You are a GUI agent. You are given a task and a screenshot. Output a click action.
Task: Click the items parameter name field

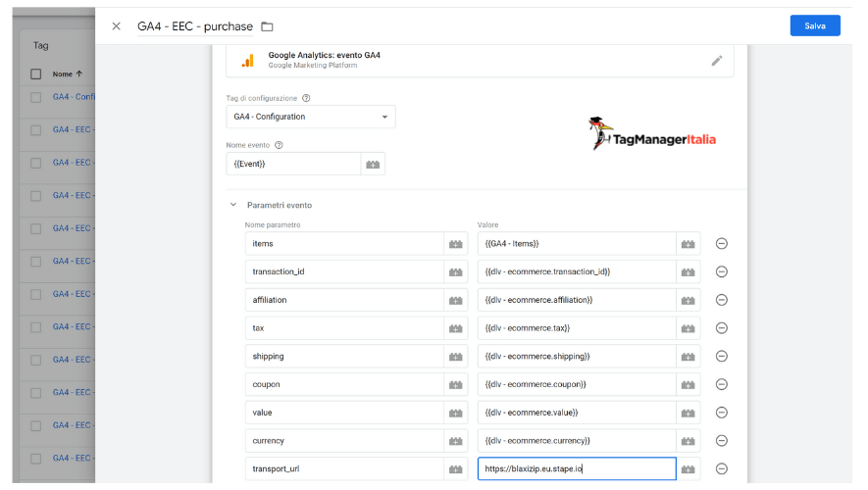344,244
